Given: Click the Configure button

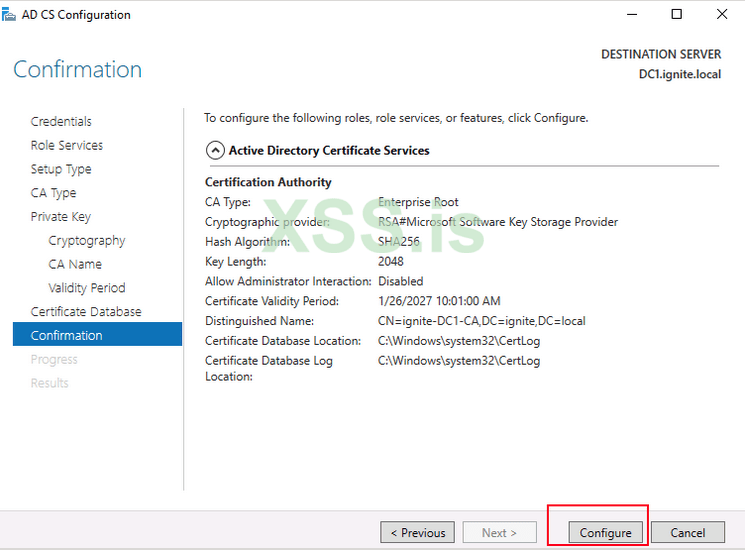Looking at the screenshot, I should 605,532.
